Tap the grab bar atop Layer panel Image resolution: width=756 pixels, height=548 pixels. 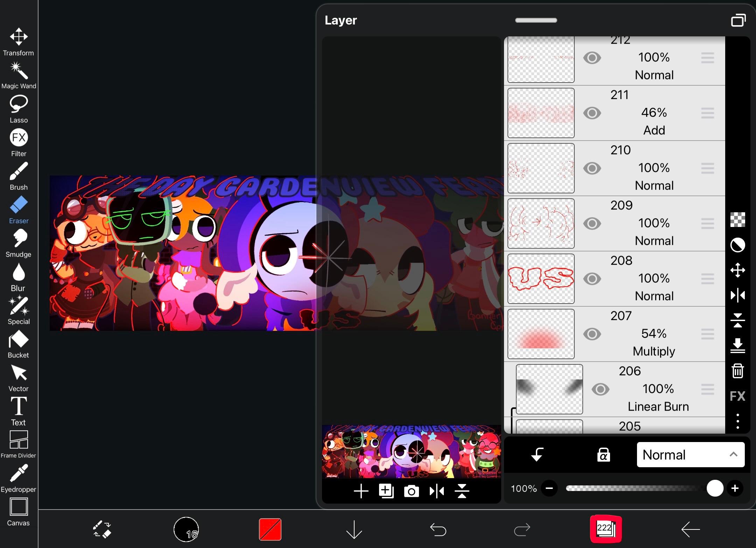[536, 20]
